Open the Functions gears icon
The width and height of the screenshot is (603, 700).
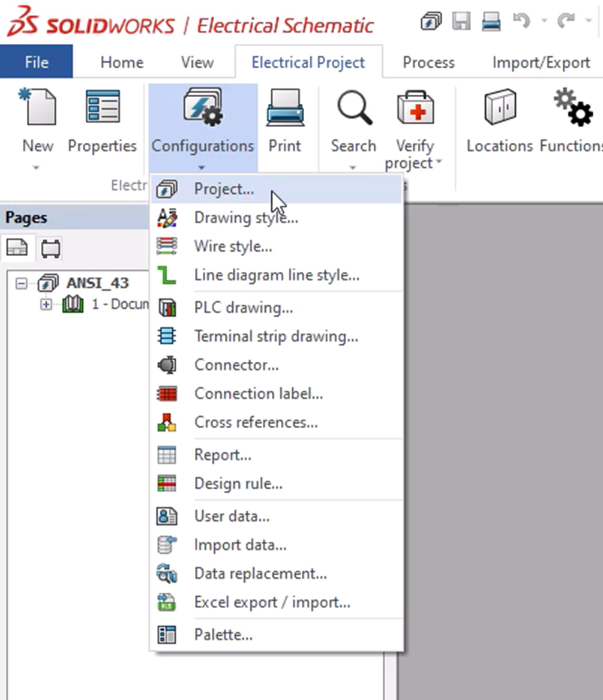click(x=573, y=106)
